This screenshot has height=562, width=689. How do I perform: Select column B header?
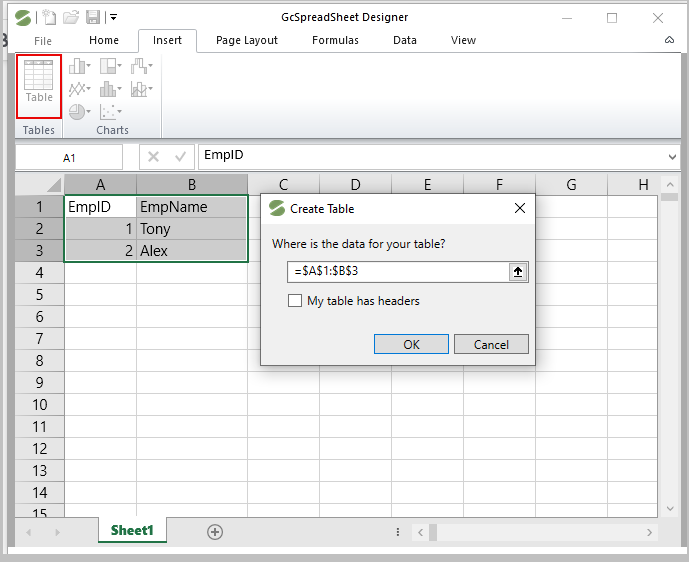tap(192, 185)
